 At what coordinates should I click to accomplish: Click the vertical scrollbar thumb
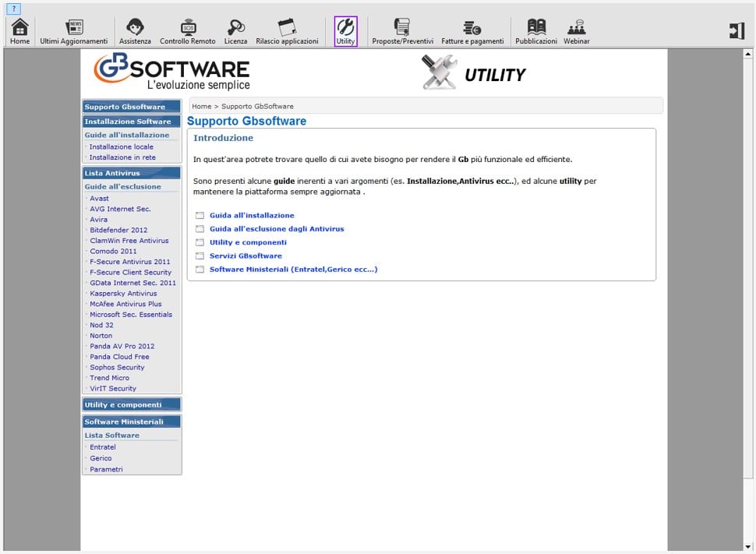[747, 269]
